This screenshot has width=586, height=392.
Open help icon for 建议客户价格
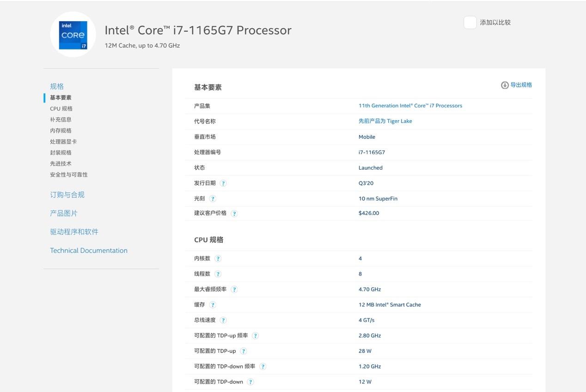pyautogui.click(x=234, y=214)
